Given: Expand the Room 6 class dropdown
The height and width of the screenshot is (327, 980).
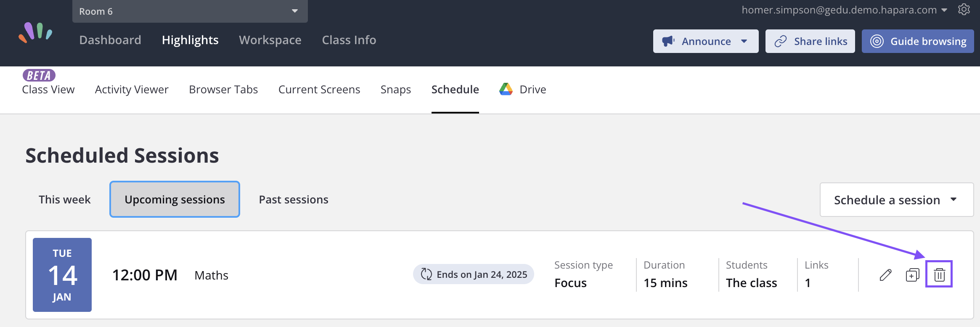Looking at the screenshot, I should (x=190, y=11).
